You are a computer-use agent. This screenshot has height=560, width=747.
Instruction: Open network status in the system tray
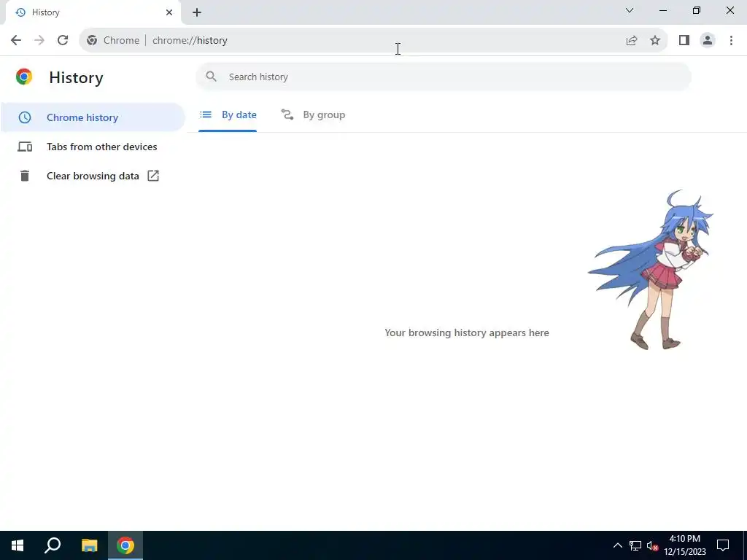(x=635, y=545)
